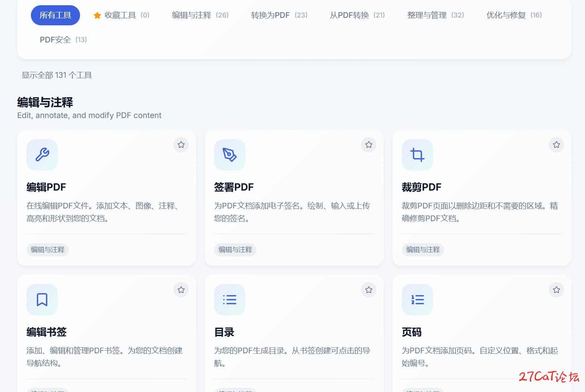Click the 编辑与注释 section heading
Viewport: 585px width, 392px height.
click(x=45, y=102)
